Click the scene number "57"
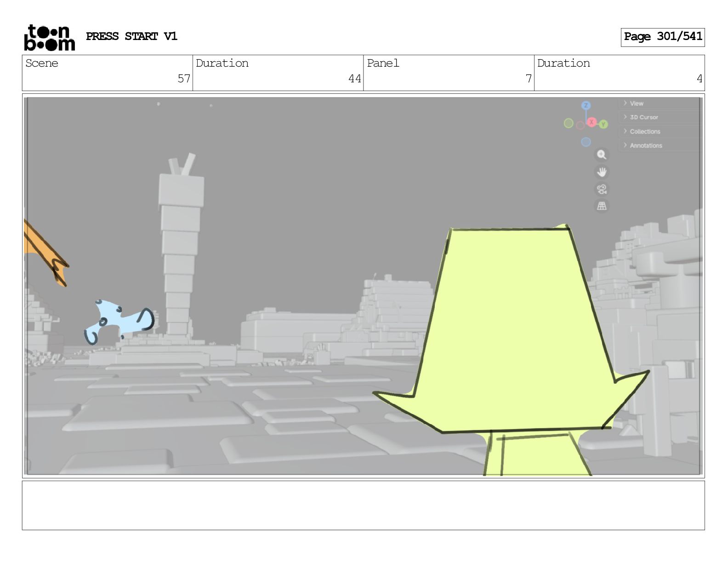Viewport: 728px width, 563px height. (184, 79)
